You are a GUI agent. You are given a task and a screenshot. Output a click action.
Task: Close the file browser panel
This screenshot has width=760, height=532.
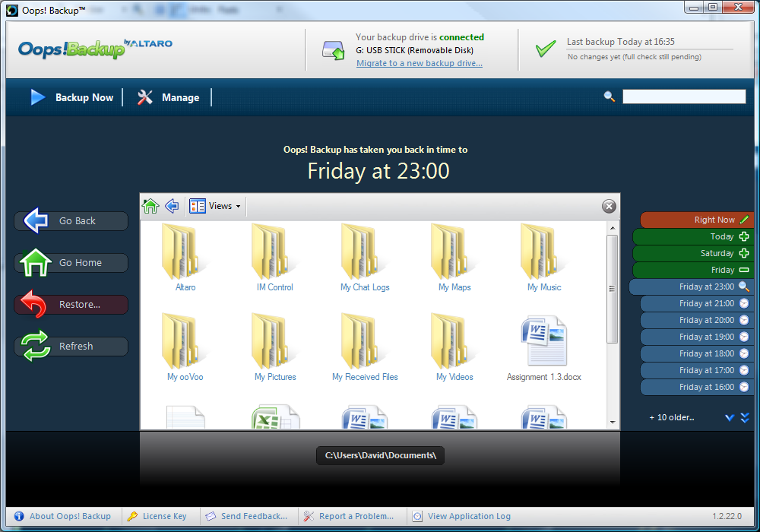tap(609, 207)
